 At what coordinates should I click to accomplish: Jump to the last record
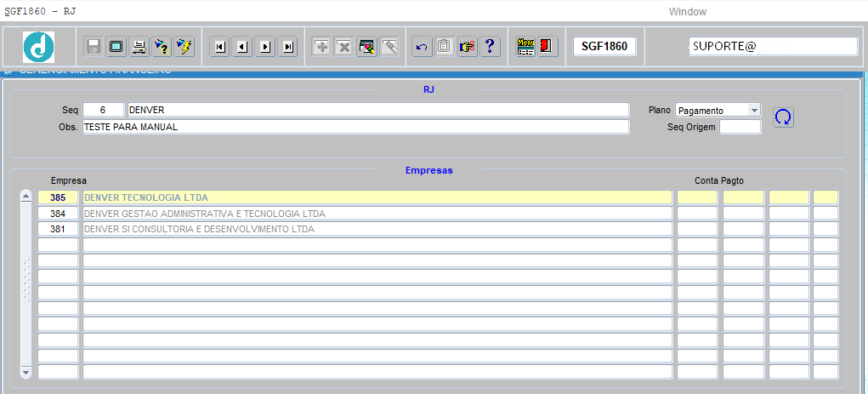tap(288, 47)
